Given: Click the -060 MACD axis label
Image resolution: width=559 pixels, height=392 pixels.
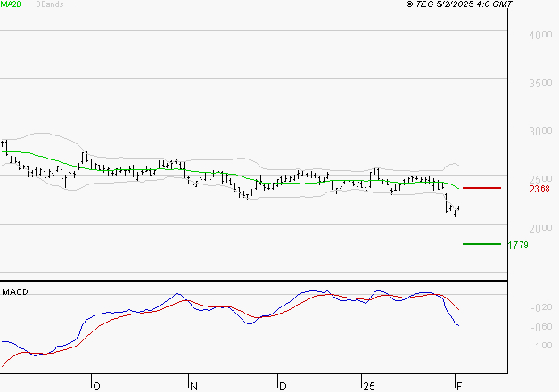Looking at the screenshot, I should 542,327.
